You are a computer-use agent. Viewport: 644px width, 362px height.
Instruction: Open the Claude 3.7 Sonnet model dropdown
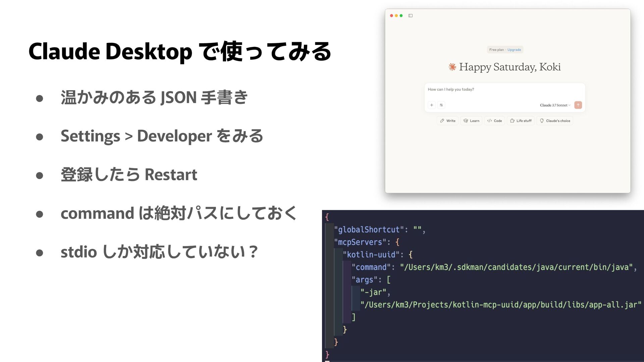(x=555, y=105)
